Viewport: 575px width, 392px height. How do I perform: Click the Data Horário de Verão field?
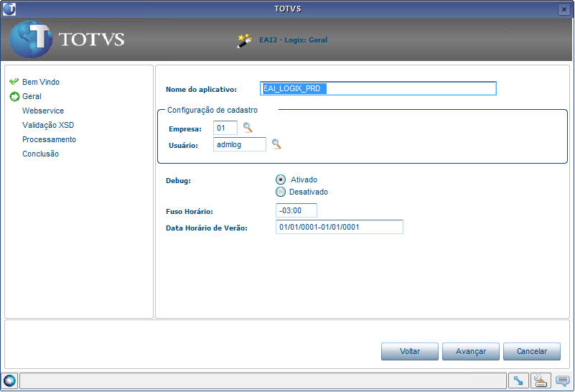340,227
